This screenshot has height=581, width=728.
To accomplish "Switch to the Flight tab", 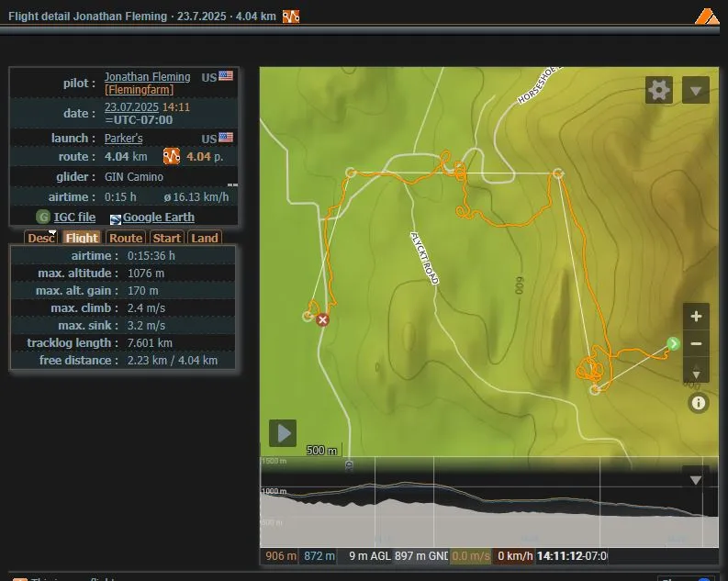I will [82, 238].
